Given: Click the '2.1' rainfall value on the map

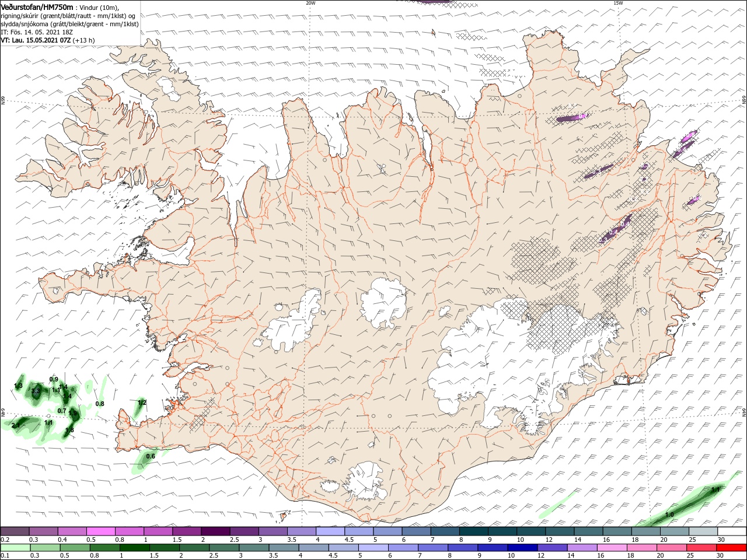Looking at the screenshot, I should 16,426.
